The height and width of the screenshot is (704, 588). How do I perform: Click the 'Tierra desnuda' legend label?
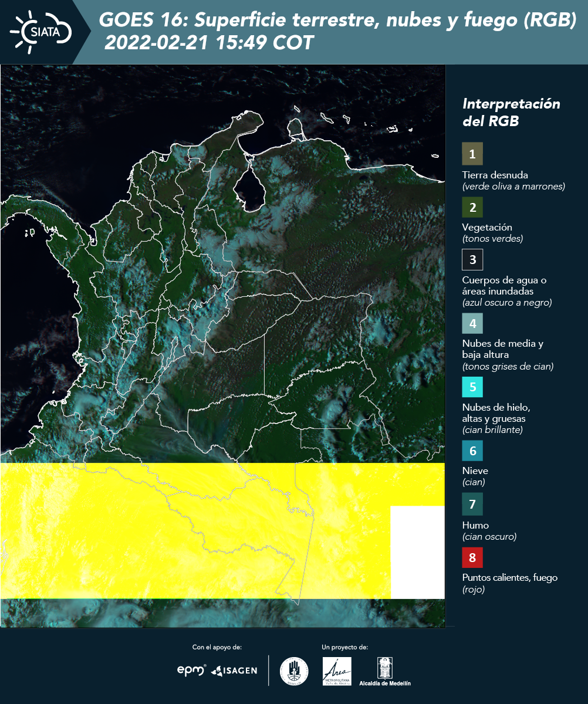click(495, 175)
